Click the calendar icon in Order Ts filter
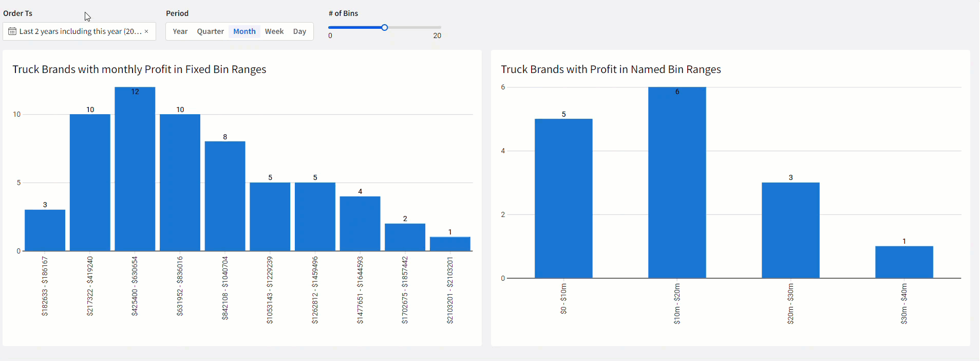The image size is (980, 361). click(x=12, y=31)
